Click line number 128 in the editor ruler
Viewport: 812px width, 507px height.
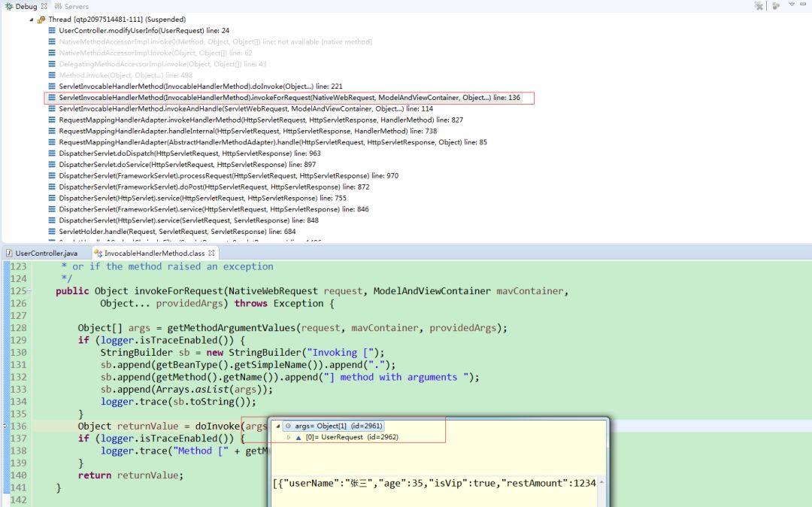coord(18,328)
